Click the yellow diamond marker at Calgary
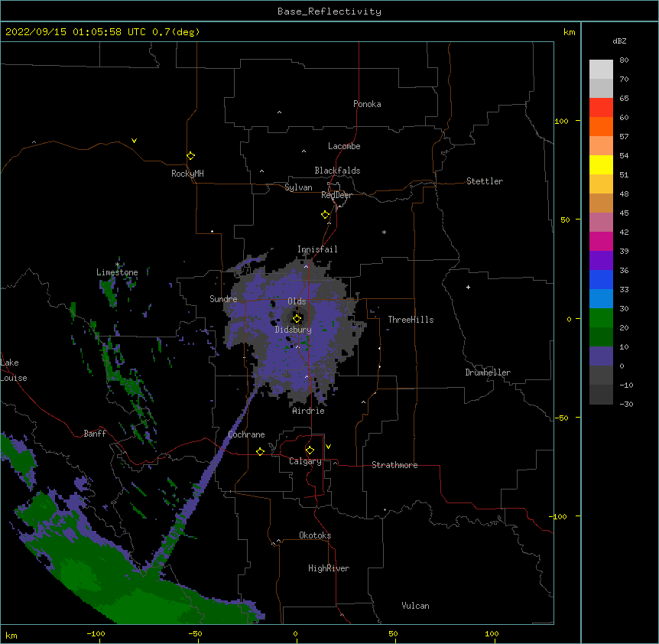Screen dimensions: 659x644 click(x=310, y=450)
